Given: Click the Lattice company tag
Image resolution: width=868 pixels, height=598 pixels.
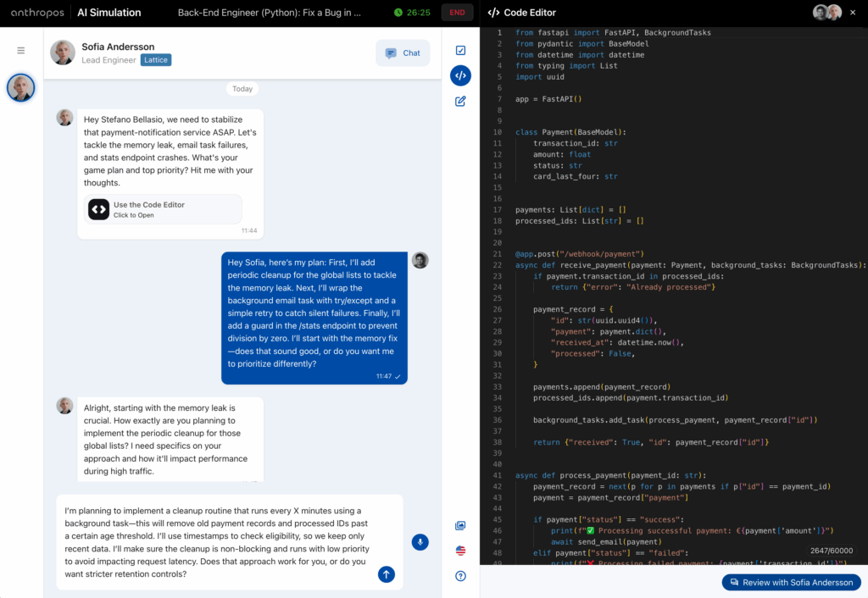Looking at the screenshot, I should coord(155,60).
